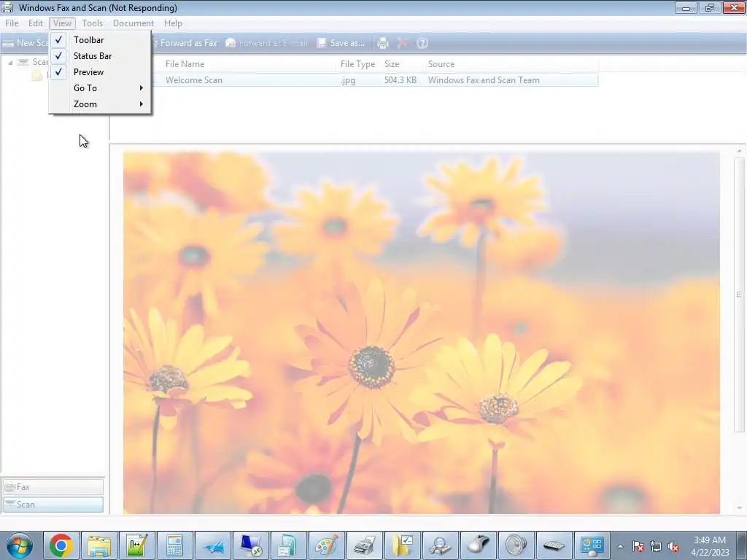Viewport: 747px width, 560px height.
Task: Click the Save as... toolbar button
Action: point(341,43)
